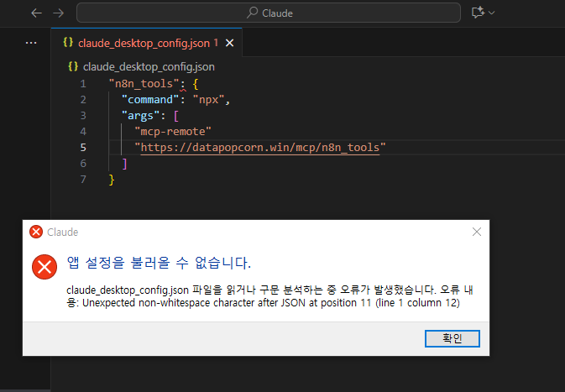
Task: Open the datapopcorn.win URL link
Action: 259,148
